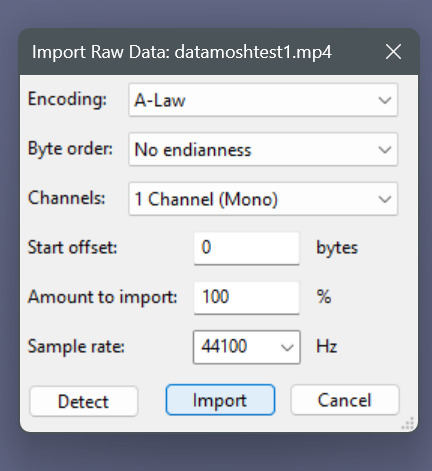Click the Import button
432x471 pixels.
coord(220,400)
